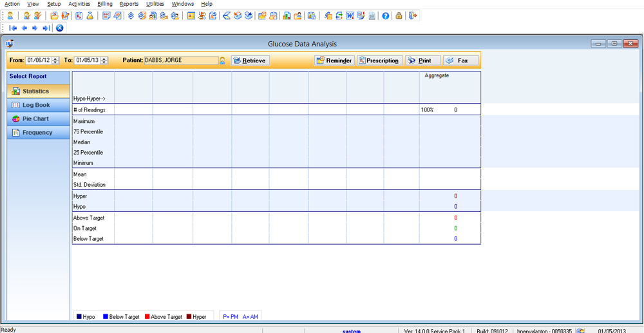Screen dimensions: 644x333
Task: Open the bar chart report toolbar icon
Action: click(287, 15)
